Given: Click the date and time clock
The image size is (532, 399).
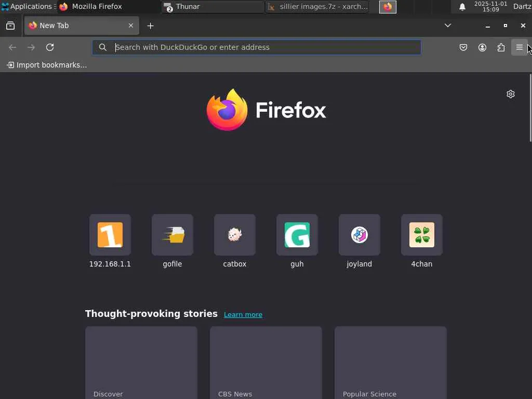Looking at the screenshot, I should (490, 6).
